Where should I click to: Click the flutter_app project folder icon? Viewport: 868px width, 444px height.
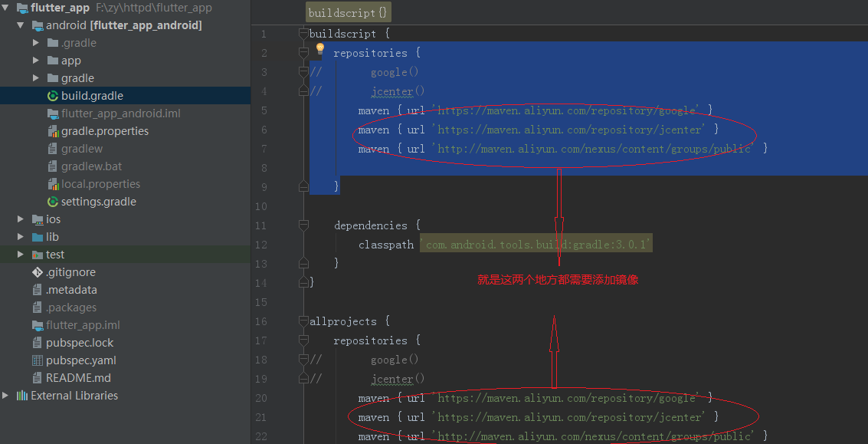(x=23, y=8)
